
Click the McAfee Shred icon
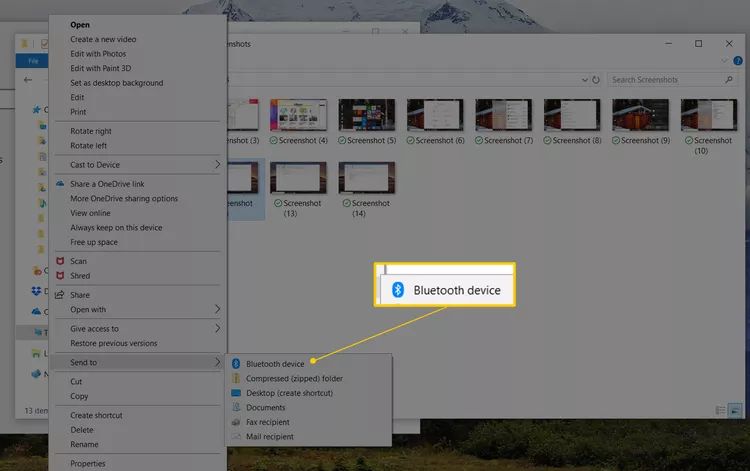60,276
